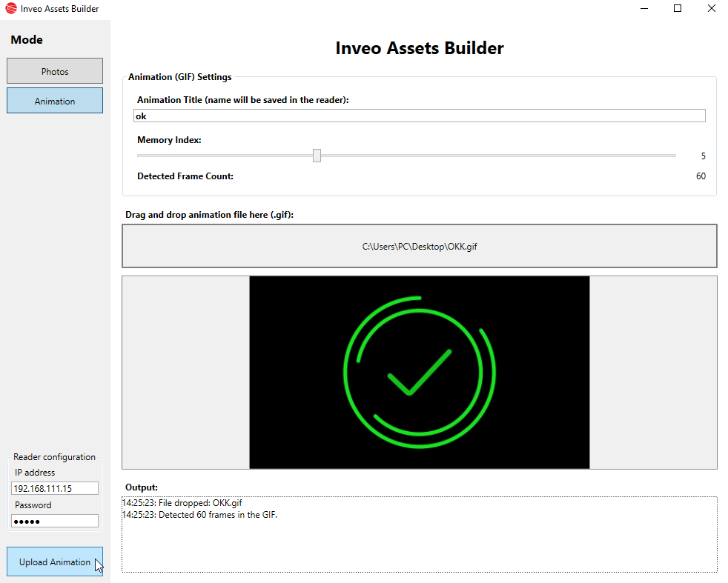This screenshot has width=728, height=583.
Task: Maximize the Inveo Assets Builder window
Action: (677, 9)
